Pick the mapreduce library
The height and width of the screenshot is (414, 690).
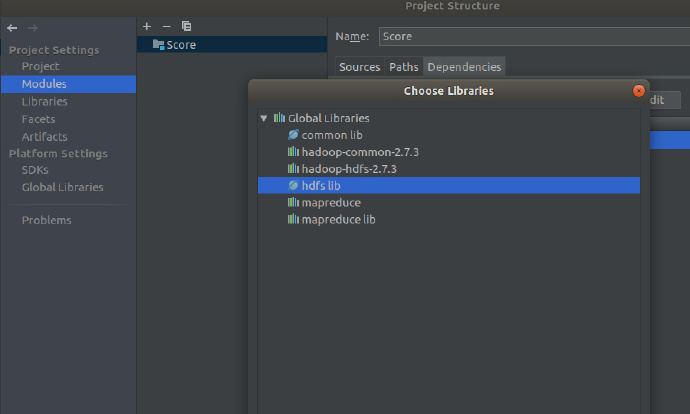[330, 203]
